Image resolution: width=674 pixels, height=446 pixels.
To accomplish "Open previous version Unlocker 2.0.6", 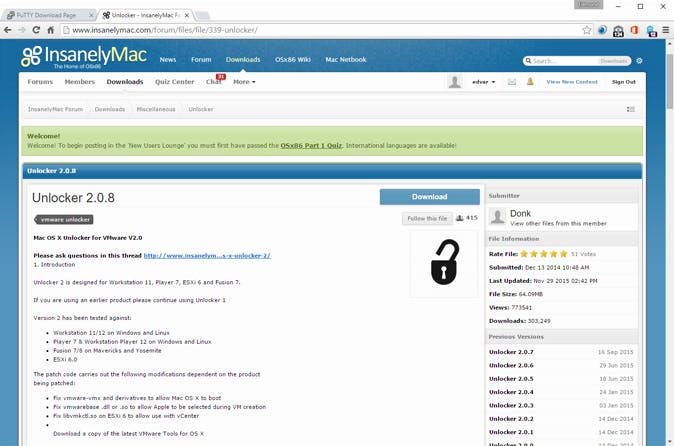I will 511,365.
